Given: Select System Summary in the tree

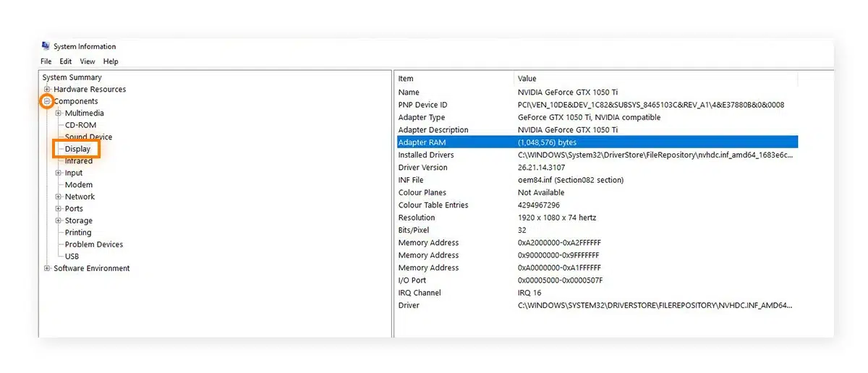Looking at the screenshot, I should pos(72,77).
